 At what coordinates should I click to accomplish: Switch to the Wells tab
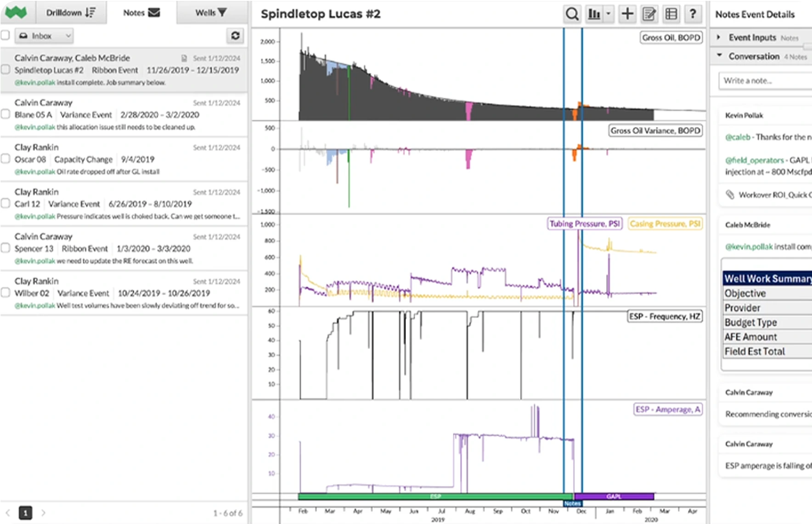[211, 12]
